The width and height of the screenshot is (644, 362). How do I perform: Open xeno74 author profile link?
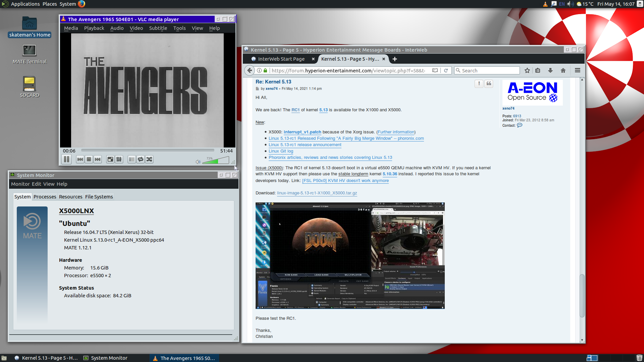[x=272, y=89]
